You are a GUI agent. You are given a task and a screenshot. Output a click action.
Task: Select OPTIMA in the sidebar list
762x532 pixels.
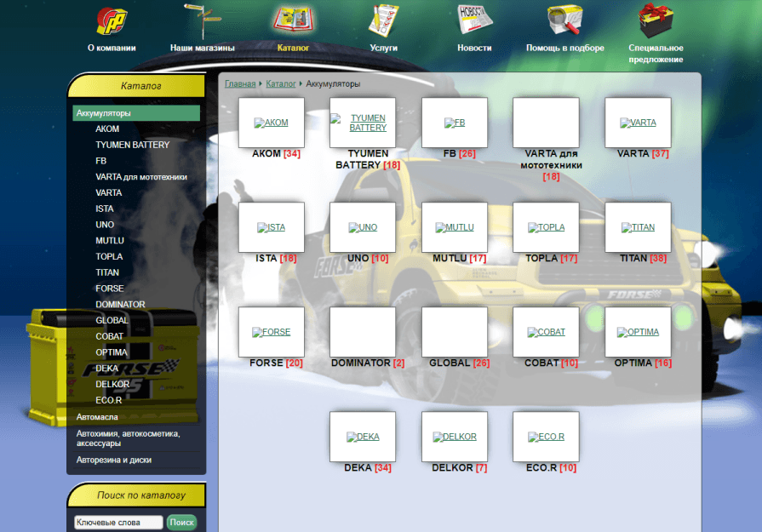pos(112,352)
